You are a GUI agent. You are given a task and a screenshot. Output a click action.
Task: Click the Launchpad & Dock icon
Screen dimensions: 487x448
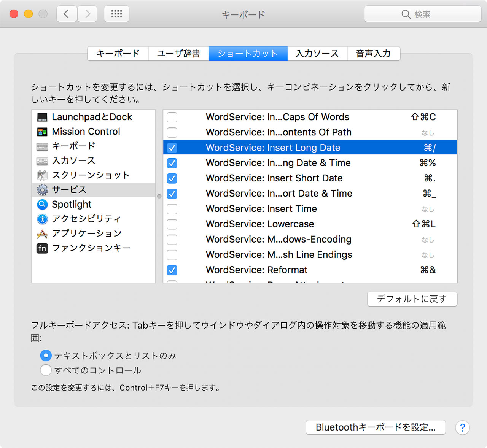coord(42,117)
